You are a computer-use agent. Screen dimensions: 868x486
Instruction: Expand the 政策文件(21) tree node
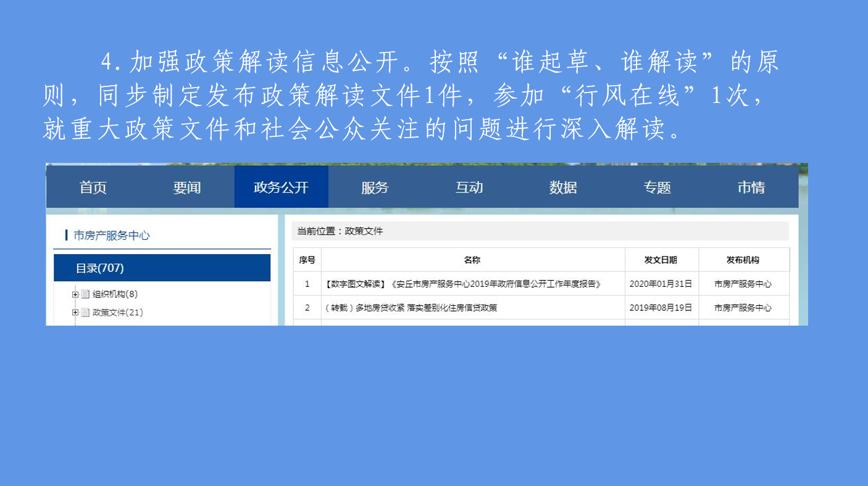point(75,312)
